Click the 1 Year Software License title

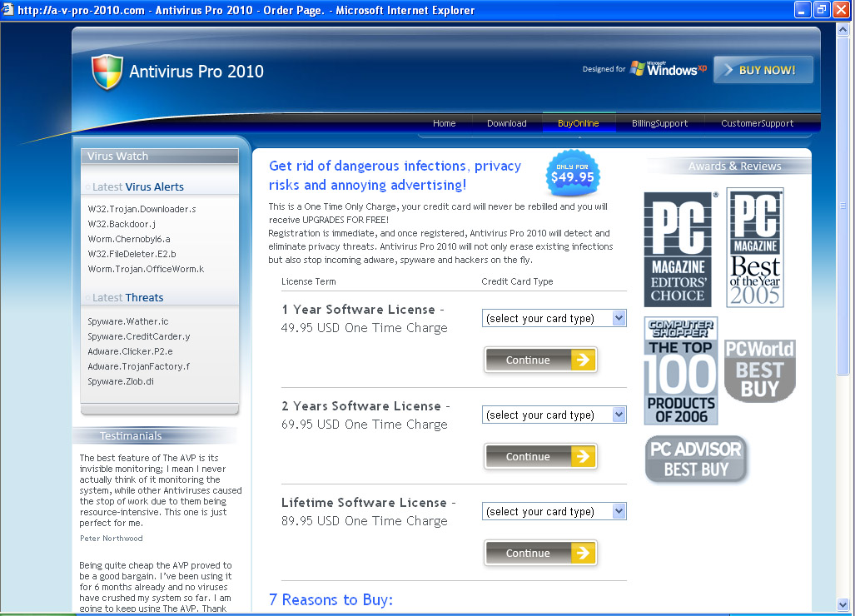click(x=363, y=309)
